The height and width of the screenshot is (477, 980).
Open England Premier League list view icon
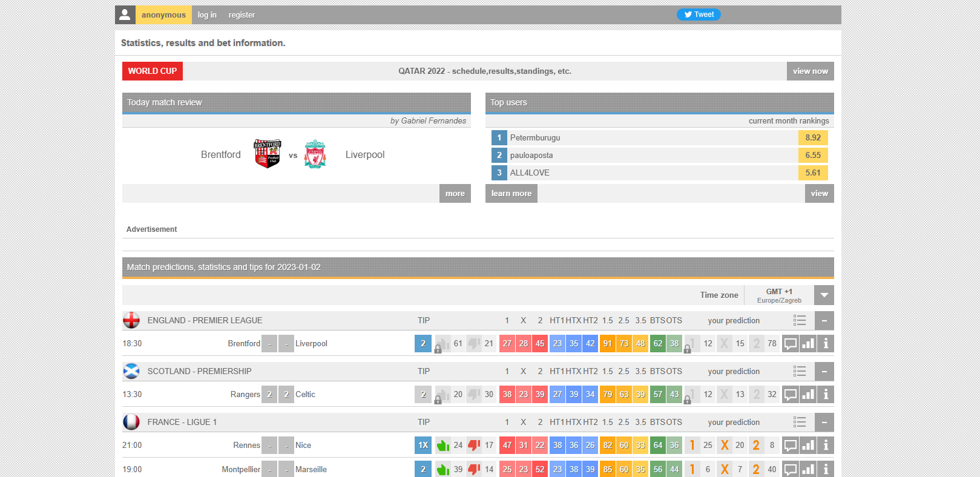pos(800,320)
